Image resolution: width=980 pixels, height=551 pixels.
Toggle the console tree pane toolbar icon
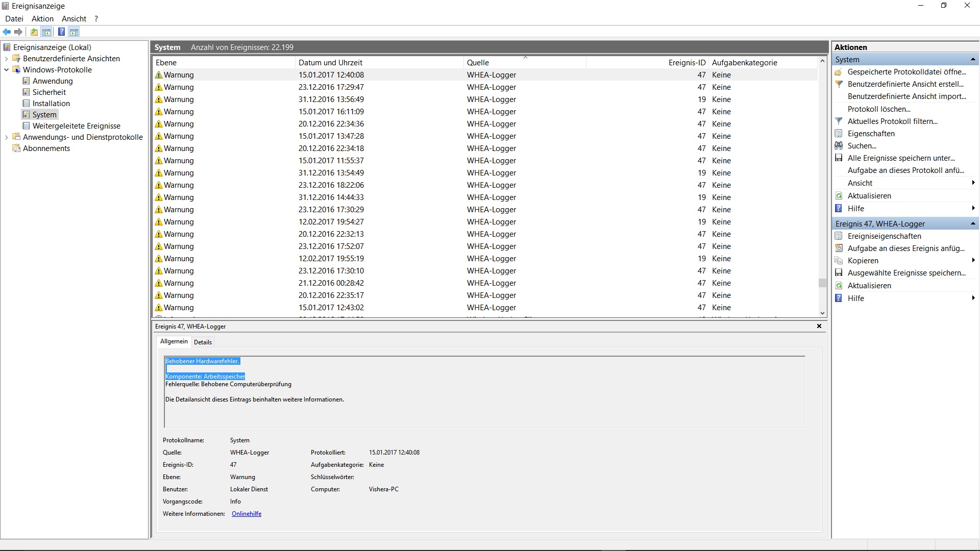coord(46,32)
